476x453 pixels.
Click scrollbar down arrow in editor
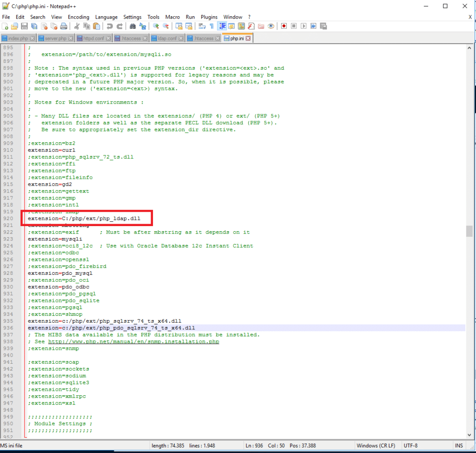tap(469, 435)
